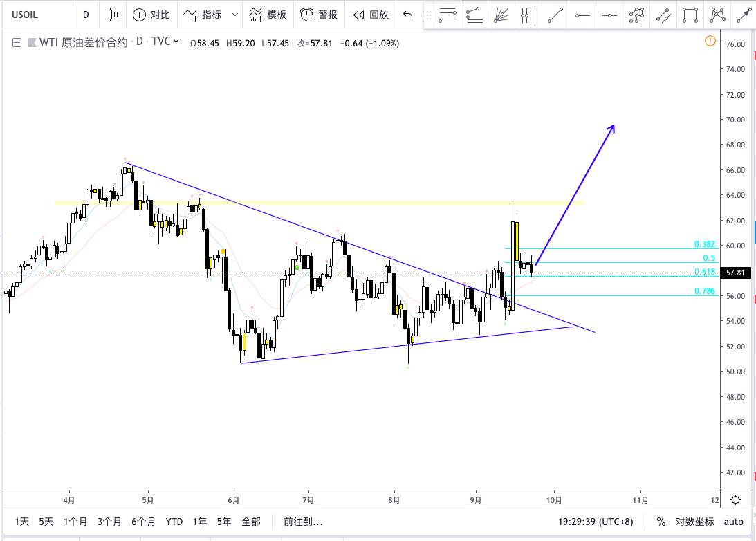
Task: Open the 模板 indicator templates menu
Action: pos(268,15)
